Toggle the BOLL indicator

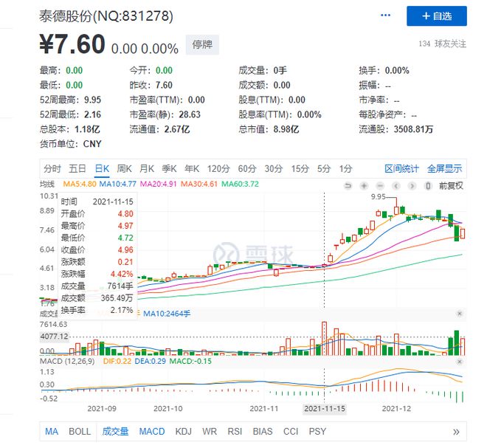tap(80, 432)
